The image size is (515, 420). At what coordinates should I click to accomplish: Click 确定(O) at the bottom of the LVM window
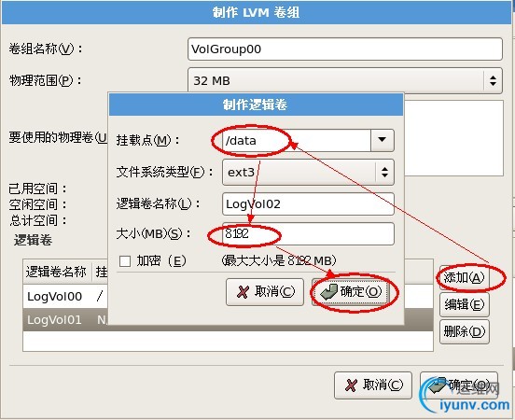(x=459, y=385)
